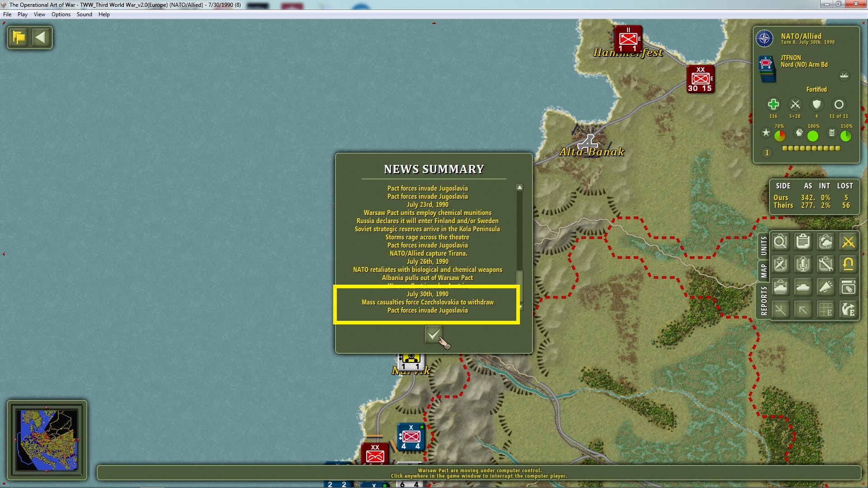Click the "Fortified" unit status text
This screenshot has width=868, height=488.
click(x=816, y=89)
